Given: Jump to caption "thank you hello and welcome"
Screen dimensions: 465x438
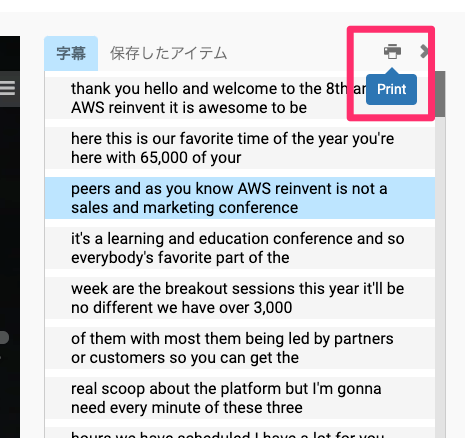Looking at the screenshot, I should tap(240, 98).
